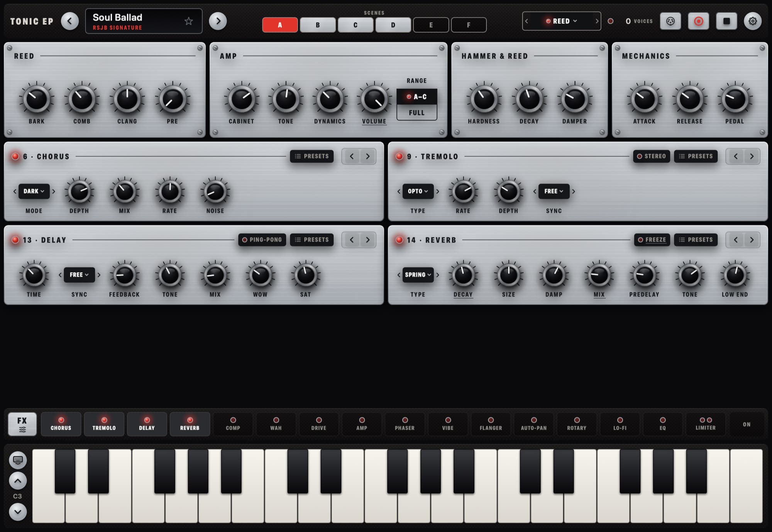The image size is (772, 532).
Task: Step to the next Chorus mode after DARK
Action: click(x=54, y=191)
